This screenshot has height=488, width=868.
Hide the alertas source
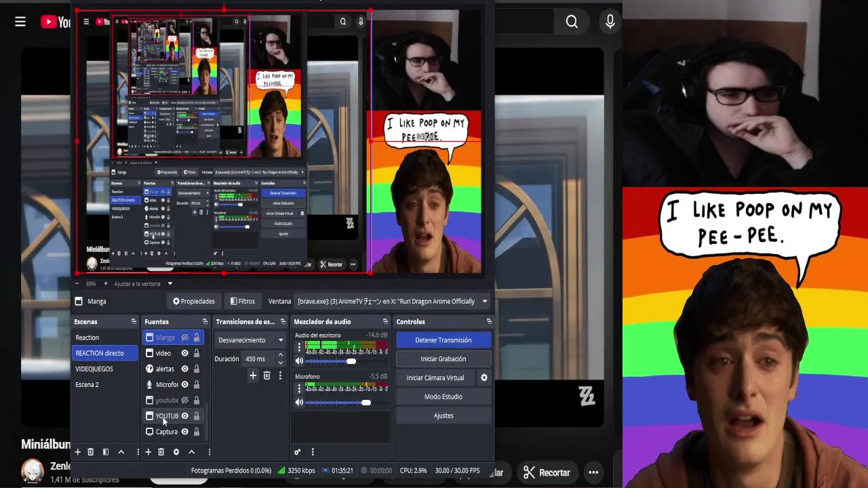(x=184, y=369)
